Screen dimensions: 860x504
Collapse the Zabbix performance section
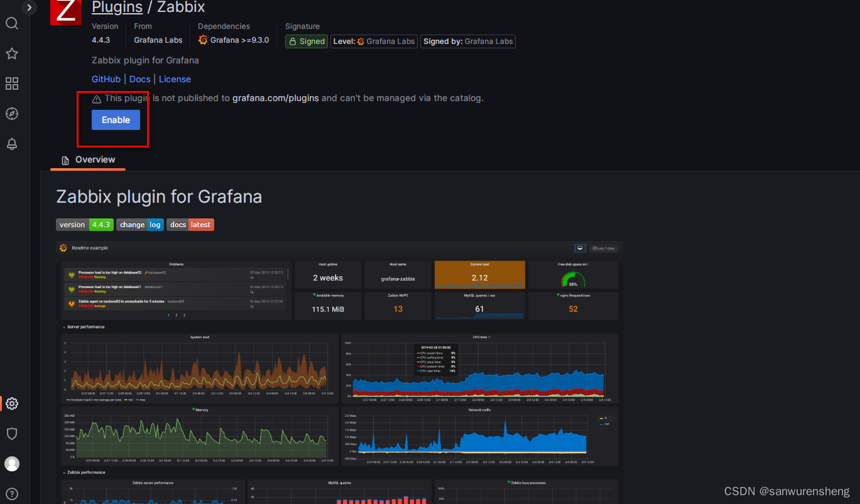63,471
